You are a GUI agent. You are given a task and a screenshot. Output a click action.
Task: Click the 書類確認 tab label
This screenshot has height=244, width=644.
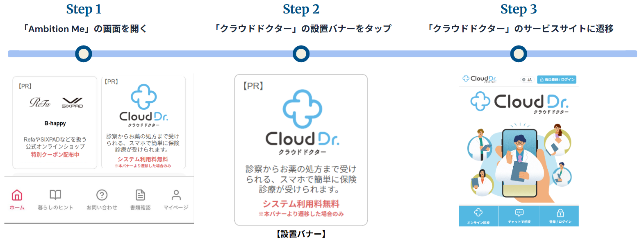click(140, 208)
